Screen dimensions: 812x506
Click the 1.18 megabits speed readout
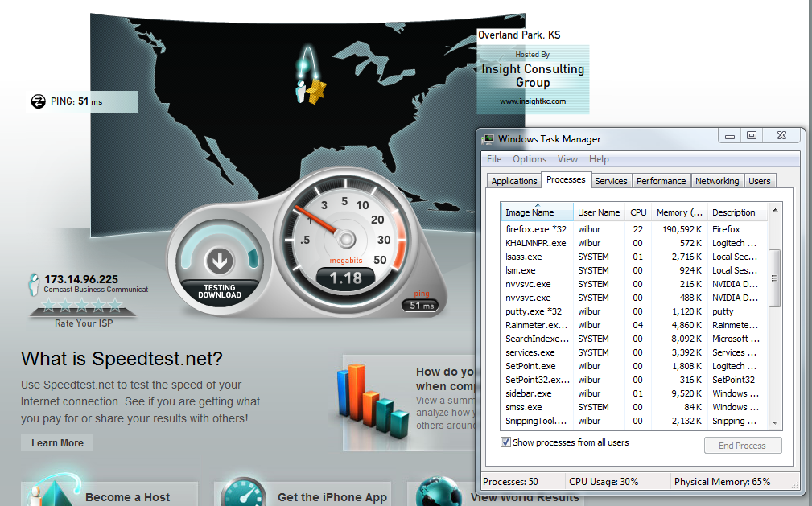coord(345,278)
